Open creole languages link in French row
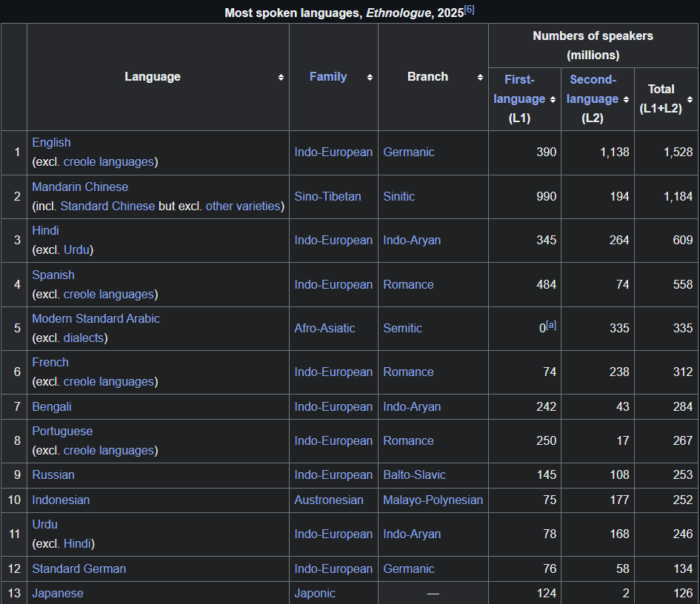This screenshot has width=700, height=604. click(x=109, y=382)
